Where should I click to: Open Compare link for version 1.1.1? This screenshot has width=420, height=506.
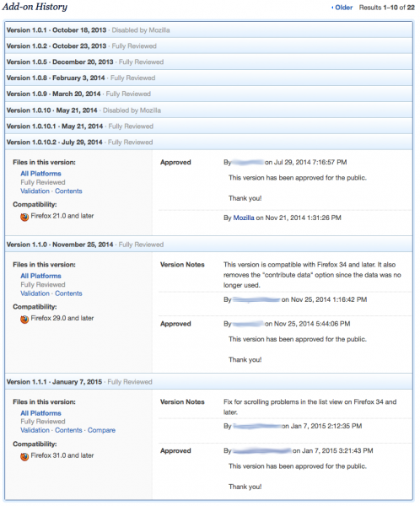pos(101,430)
